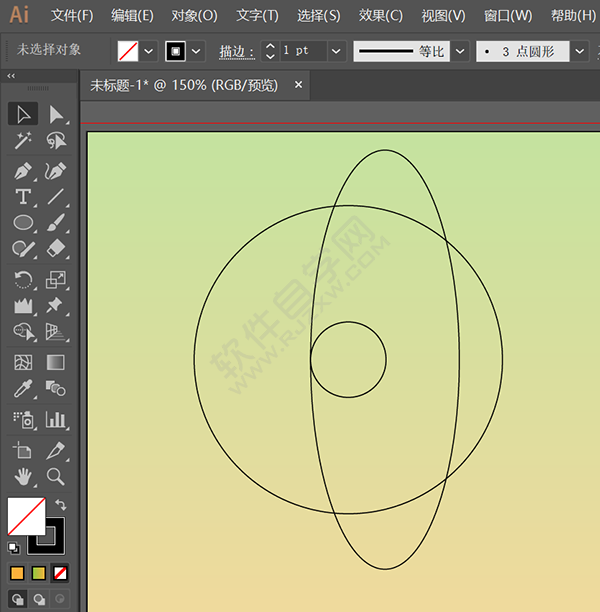Expand the fill color dropdown in control bar
The width and height of the screenshot is (600, 612).
[x=149, y=51]
